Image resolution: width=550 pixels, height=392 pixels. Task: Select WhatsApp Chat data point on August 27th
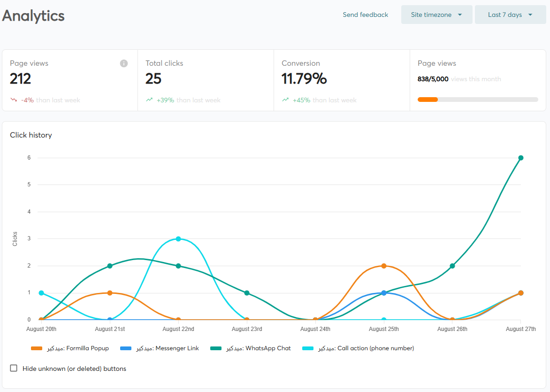[521, 158]
